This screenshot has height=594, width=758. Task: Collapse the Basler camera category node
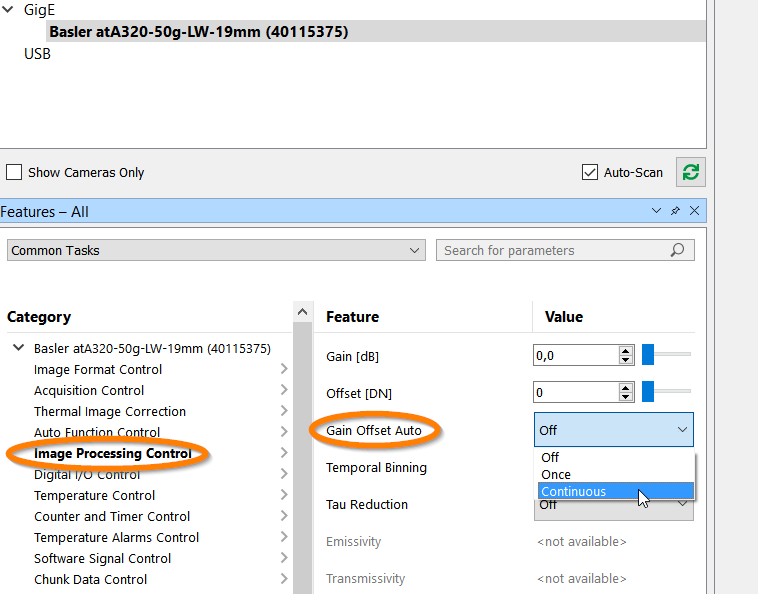18,348
